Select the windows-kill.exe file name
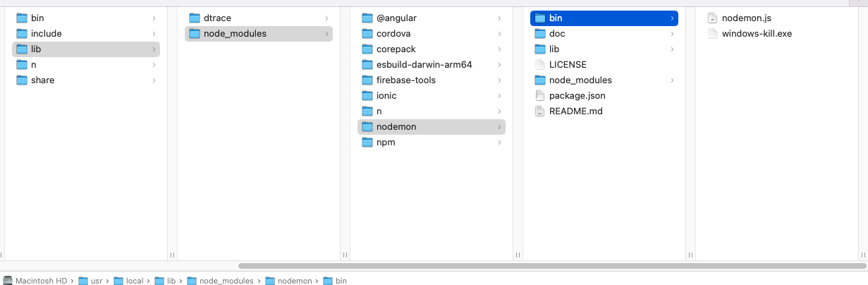 (757, 33)
